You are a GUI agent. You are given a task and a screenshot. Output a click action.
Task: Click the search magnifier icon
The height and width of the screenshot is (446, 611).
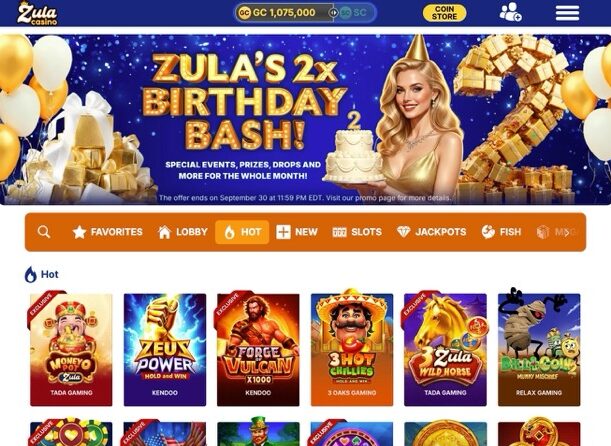[x=44, y=232]
